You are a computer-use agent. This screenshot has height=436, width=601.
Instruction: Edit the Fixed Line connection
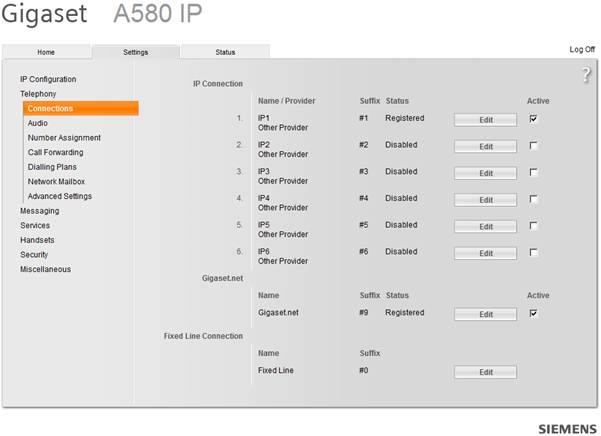pos(485,372)
